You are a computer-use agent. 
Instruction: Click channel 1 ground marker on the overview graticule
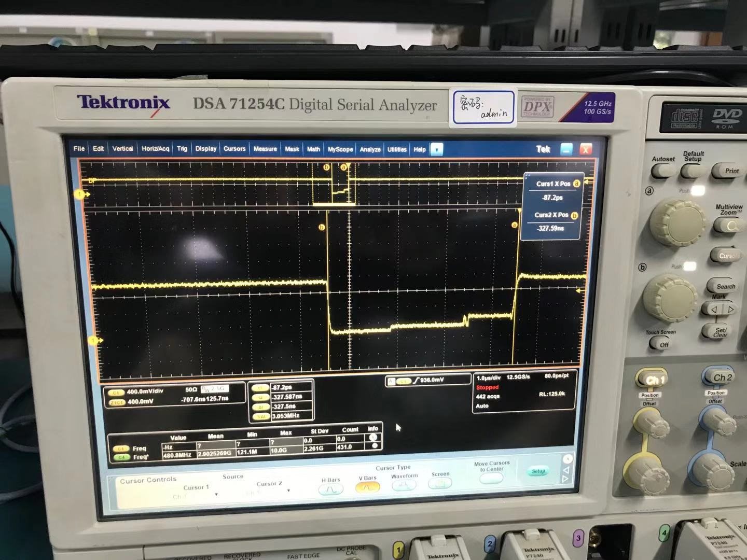tap(82, 194)
